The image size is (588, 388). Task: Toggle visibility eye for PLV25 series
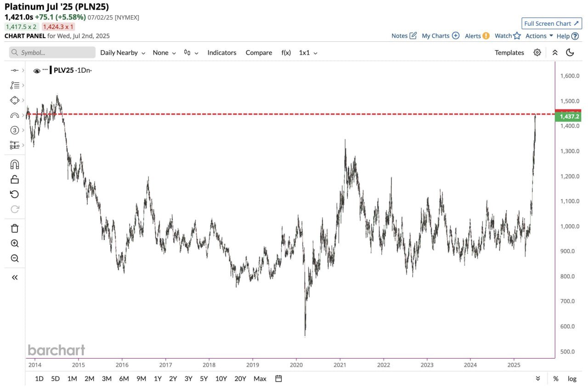click(x=37, y=71)
